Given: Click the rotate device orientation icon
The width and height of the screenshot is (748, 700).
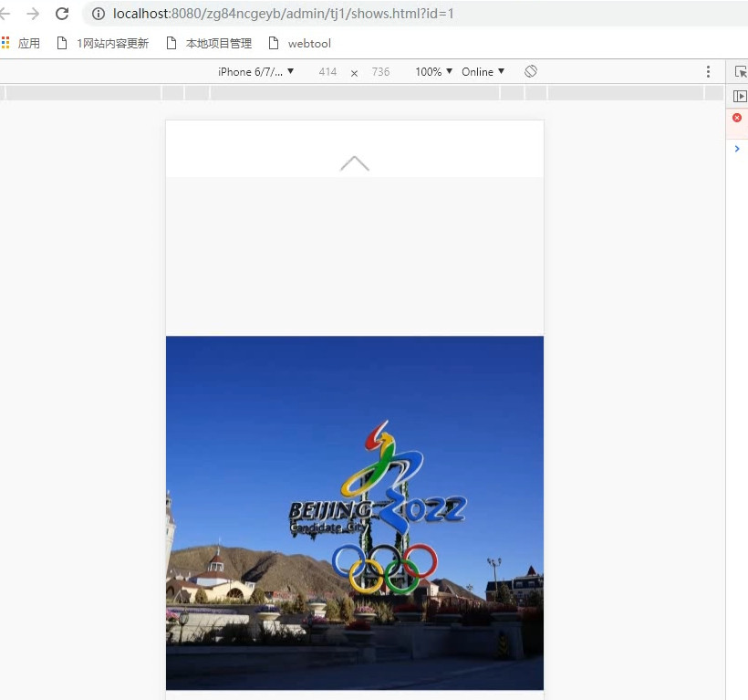Looking at the screenshot, I should [x=531, y=71].
